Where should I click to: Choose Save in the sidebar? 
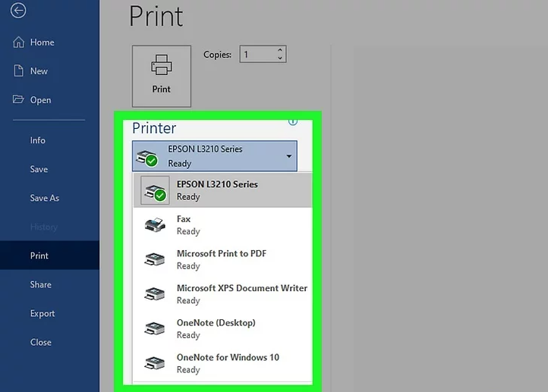(49, 169)
